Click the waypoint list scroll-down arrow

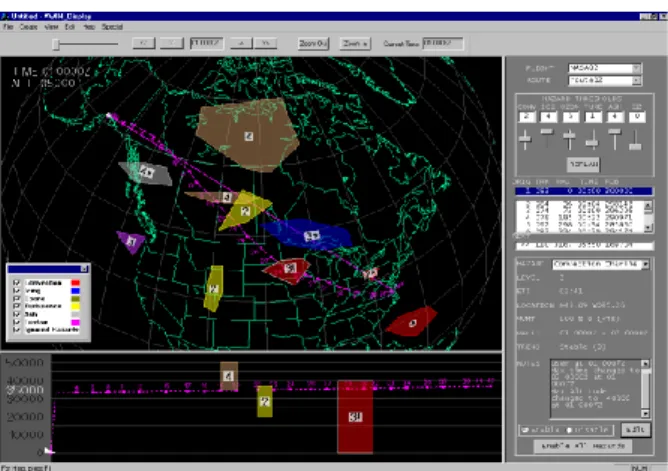click(x=648, y=228)
